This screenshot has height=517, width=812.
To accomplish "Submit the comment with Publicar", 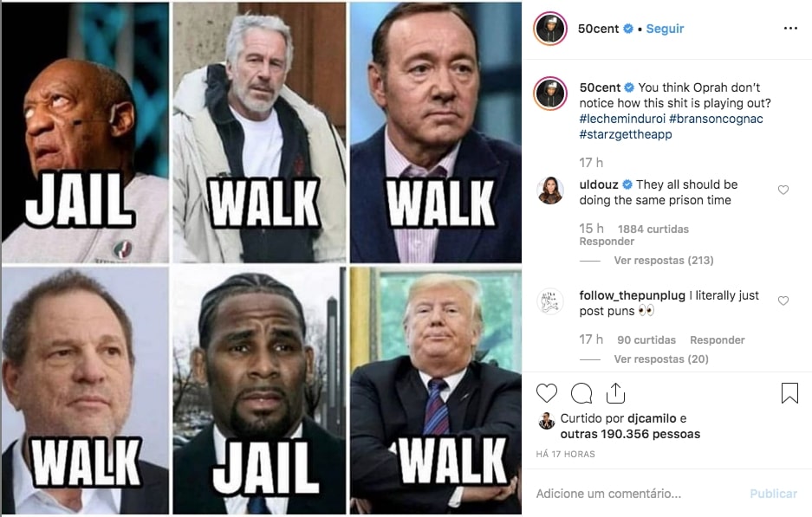I will pos(774,494).
